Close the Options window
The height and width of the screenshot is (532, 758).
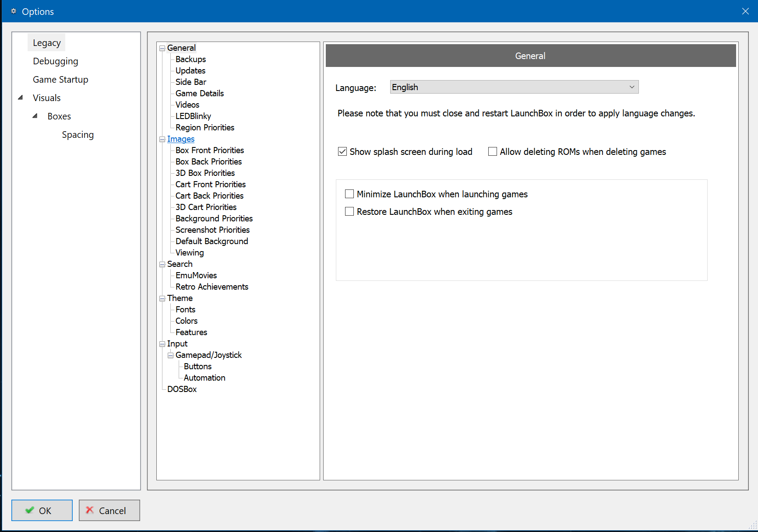click(745, 11)
